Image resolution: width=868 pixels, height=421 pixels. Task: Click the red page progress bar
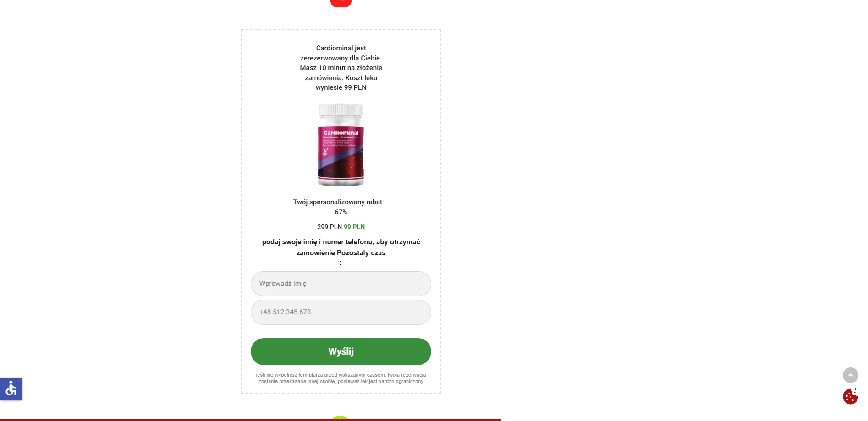(x=251, y=420)
